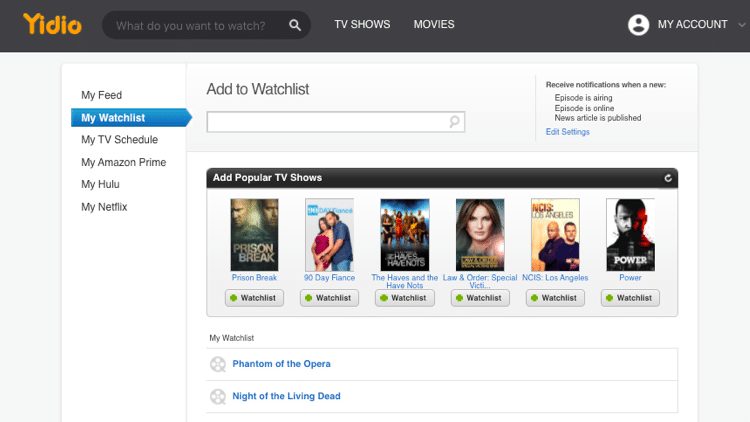Open My Amazon Prime in sidebar
750x422 pixels.
coord(123,162)
